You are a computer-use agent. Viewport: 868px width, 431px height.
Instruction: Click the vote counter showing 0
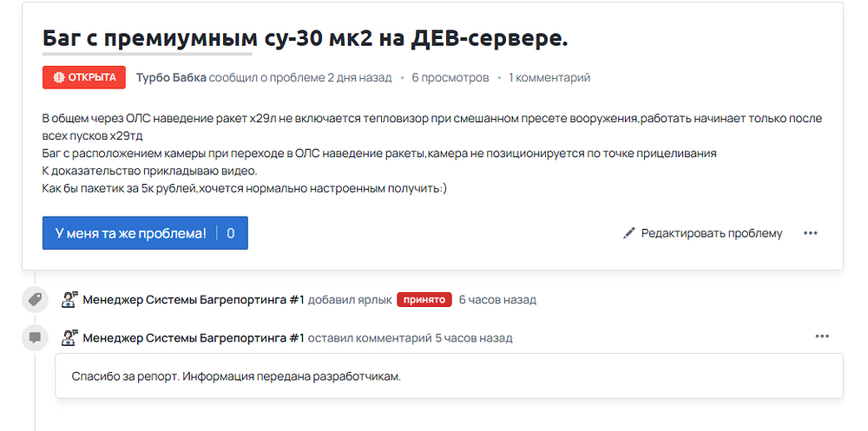coord(231,233)
